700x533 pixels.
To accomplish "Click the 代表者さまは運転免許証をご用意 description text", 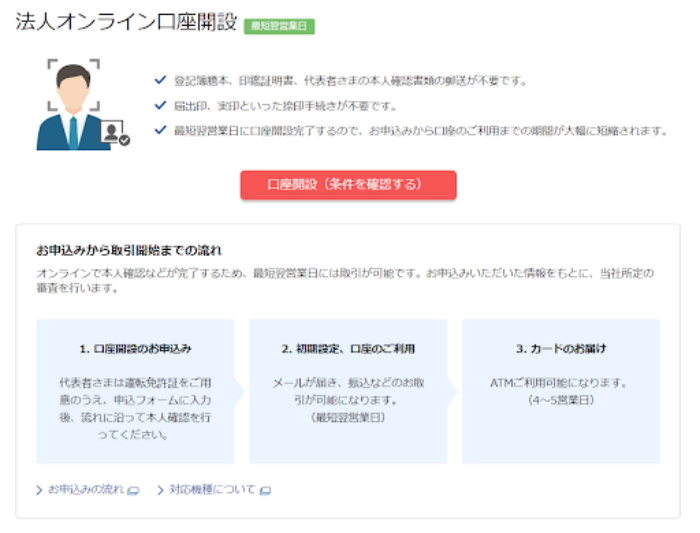I will (x=135, y=408).
